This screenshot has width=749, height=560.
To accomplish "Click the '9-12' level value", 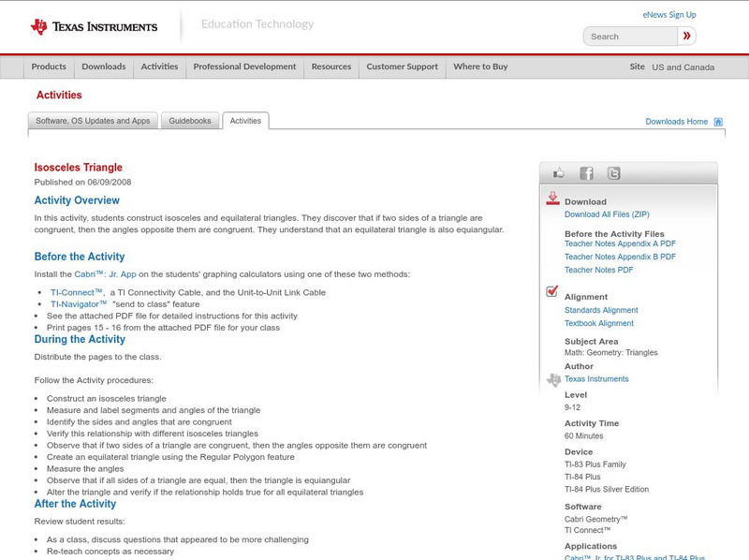I will click(572, 407).
